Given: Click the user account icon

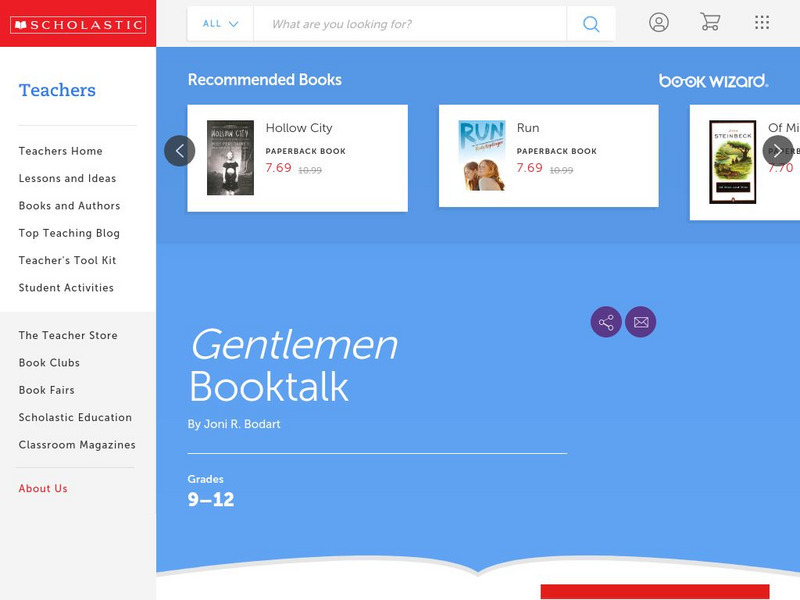Looking at the screenshot, I should [658, 22].
